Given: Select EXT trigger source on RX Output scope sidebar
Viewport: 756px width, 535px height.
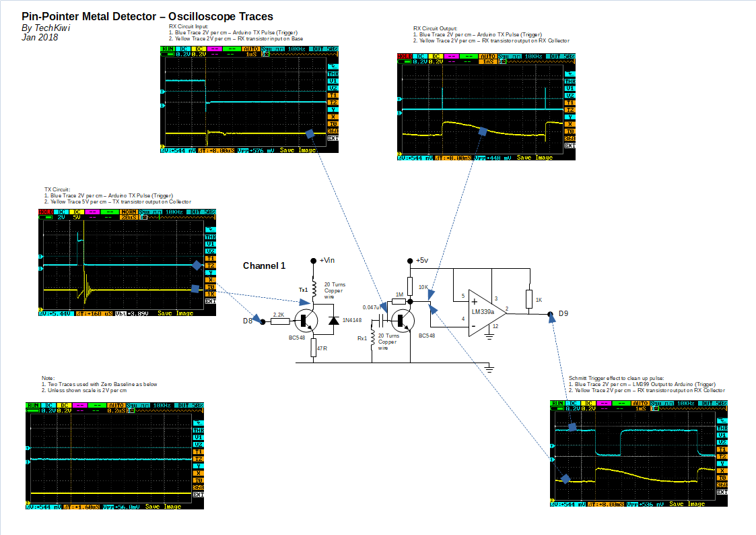Looking at the screenshot, I should tap(570, 146).
